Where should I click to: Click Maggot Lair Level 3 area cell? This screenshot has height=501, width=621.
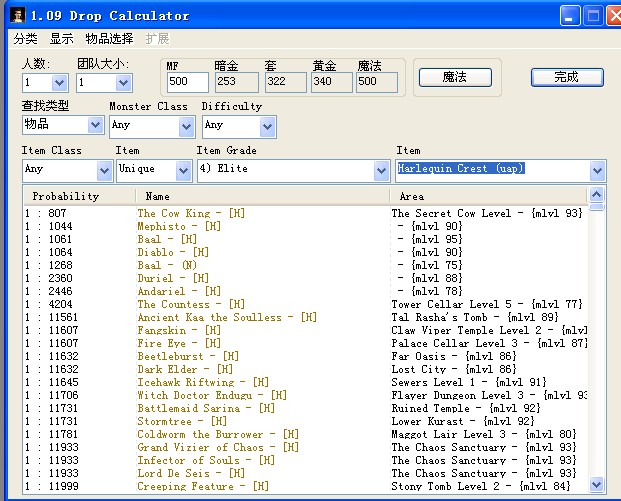tap(484, 434)
